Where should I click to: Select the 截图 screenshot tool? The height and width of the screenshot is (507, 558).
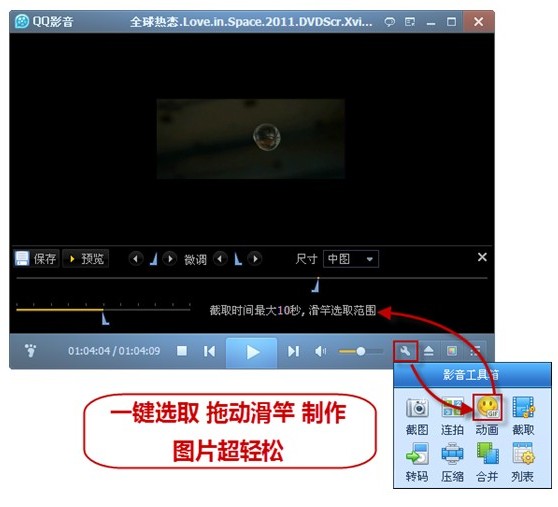point(417,416)
